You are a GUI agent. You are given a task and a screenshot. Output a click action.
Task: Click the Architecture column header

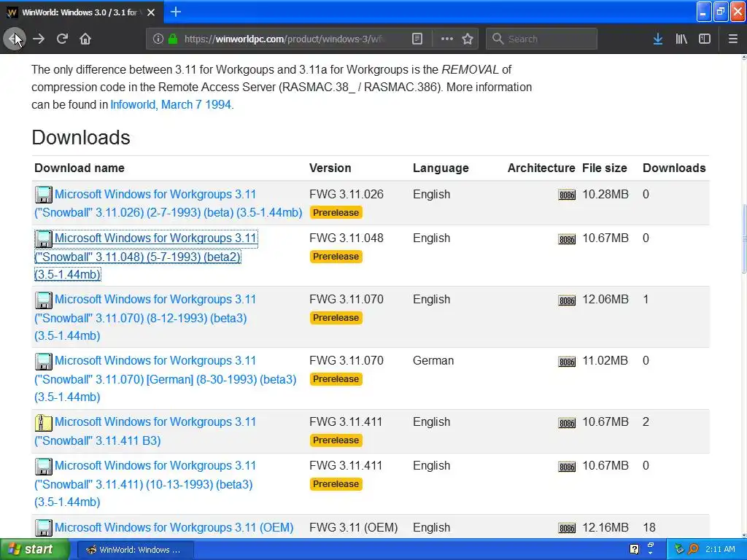pyautogui.click(x=541, y=168)
